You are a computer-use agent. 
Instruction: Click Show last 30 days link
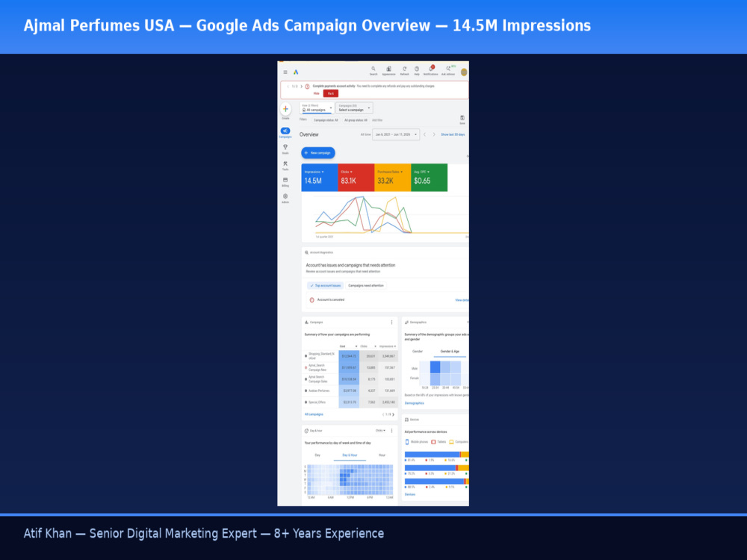point(453,134)
